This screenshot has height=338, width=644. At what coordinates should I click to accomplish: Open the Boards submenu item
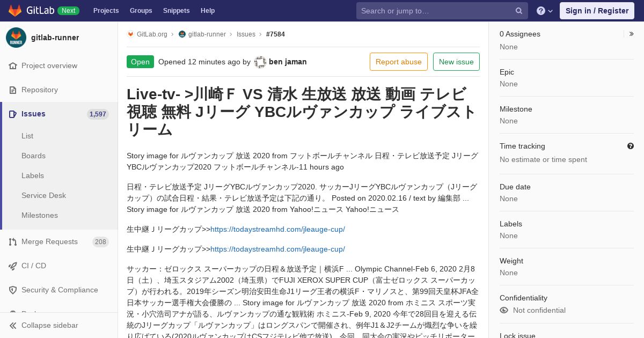(x=33, y=156)
